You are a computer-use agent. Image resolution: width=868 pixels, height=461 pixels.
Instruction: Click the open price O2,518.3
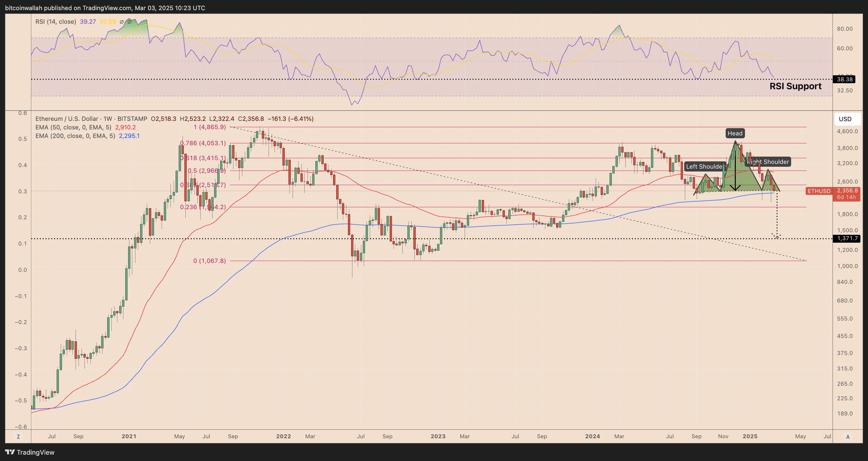tap(164, 119)
